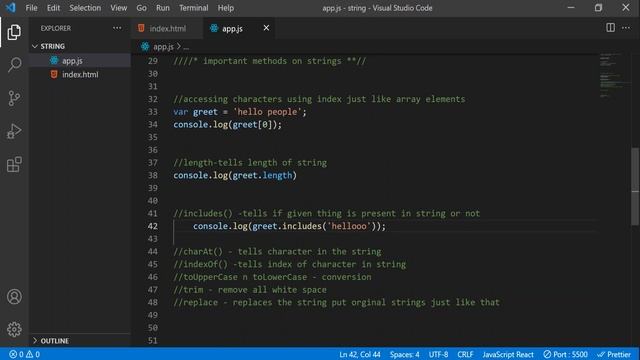Open the Run menu
The image size is (640, 360).
162,8
